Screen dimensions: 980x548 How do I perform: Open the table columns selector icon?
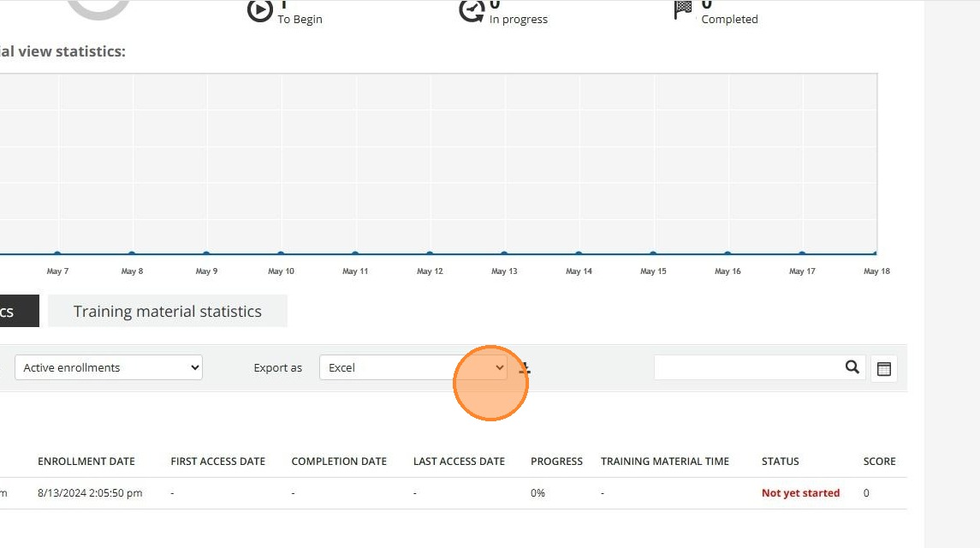[884, 368]
